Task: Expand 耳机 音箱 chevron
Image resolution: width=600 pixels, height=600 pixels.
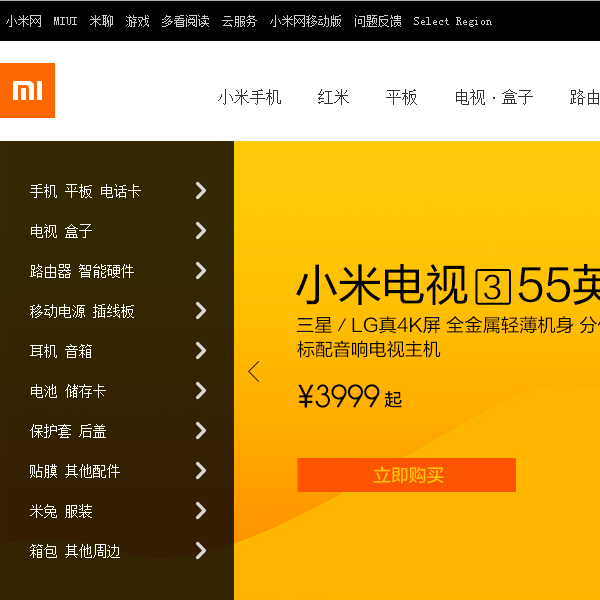Action: click(x=201, y=351)
